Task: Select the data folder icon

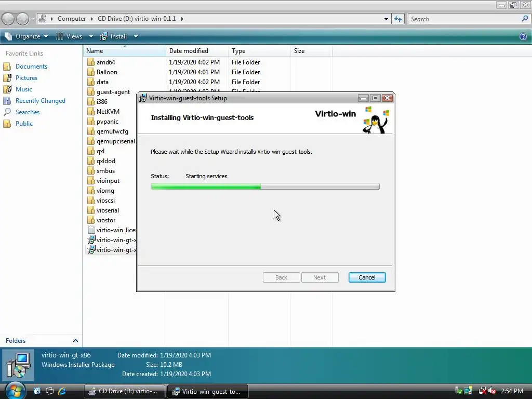Action: [90, 82]
